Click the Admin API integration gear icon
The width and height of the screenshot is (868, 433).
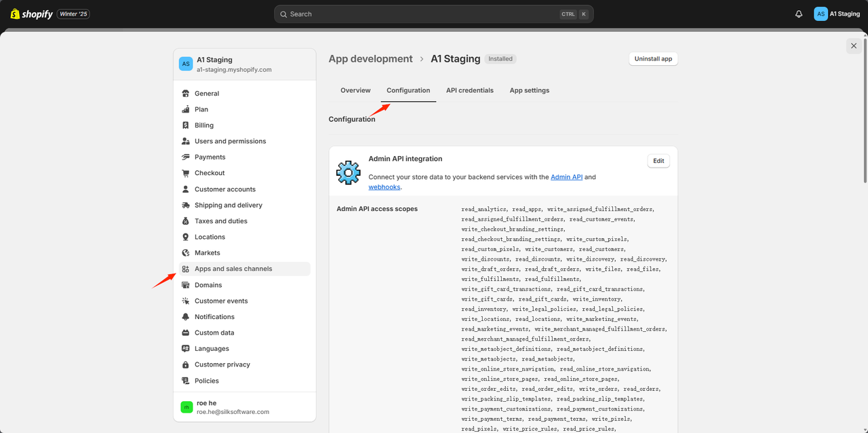point(349,173)
